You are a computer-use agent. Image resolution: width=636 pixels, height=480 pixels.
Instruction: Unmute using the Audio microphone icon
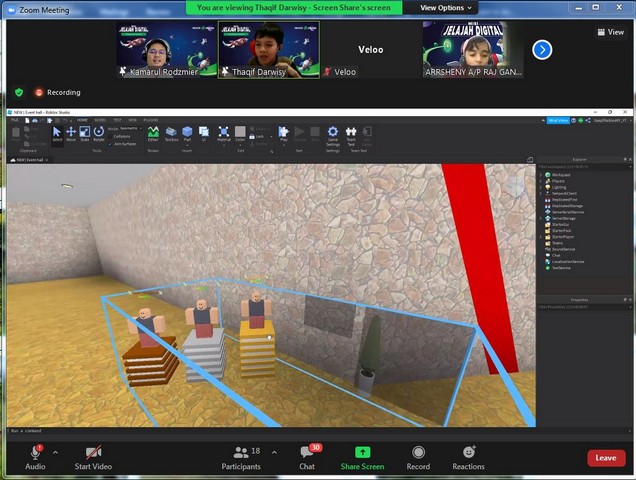pyautogui.click(x=35, y=453)
